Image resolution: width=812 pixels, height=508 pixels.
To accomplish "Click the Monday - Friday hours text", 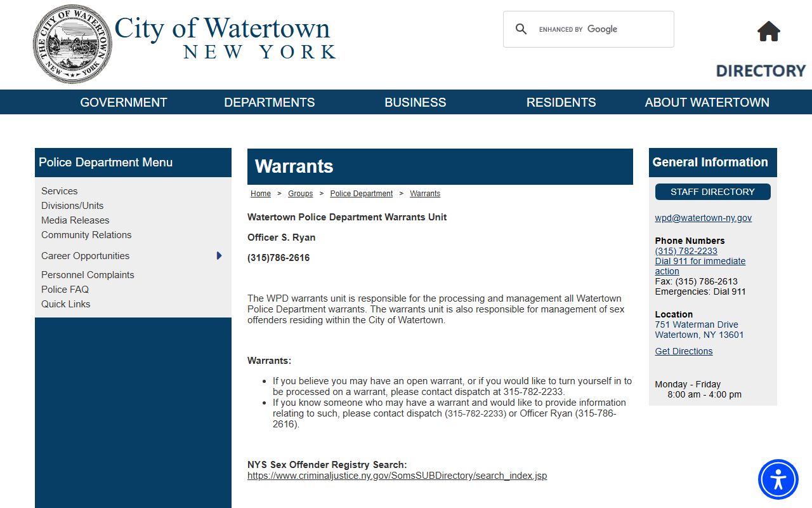I will [x=688, y=384].
